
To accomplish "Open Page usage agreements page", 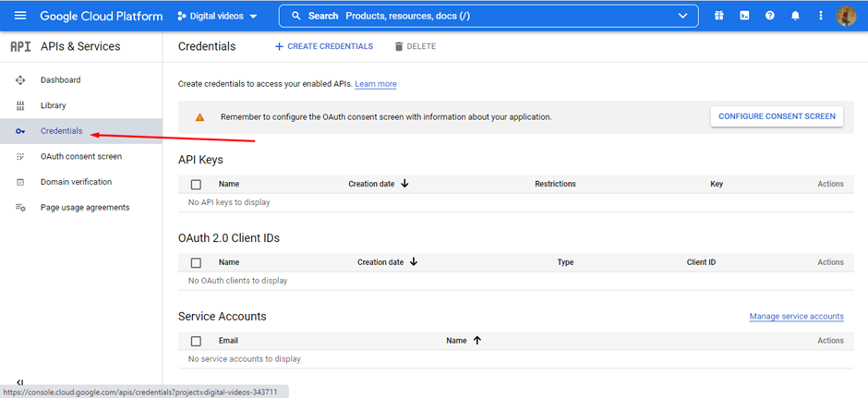I will click(x=85, y=208).
